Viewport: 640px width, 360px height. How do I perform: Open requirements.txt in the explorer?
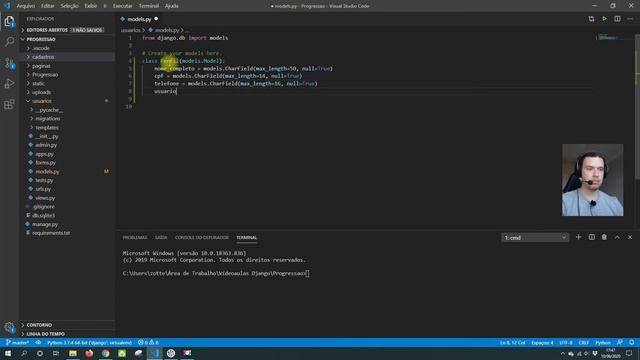pyautogui.click(x=51, y=233)
